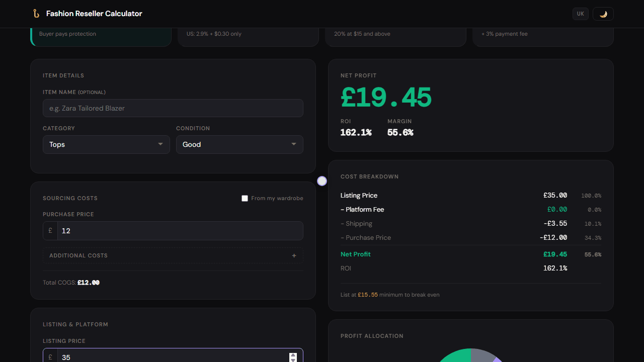The image size is (644, 362).
Task: Click the £15.55 break-even price text
Action: (368, 295)
